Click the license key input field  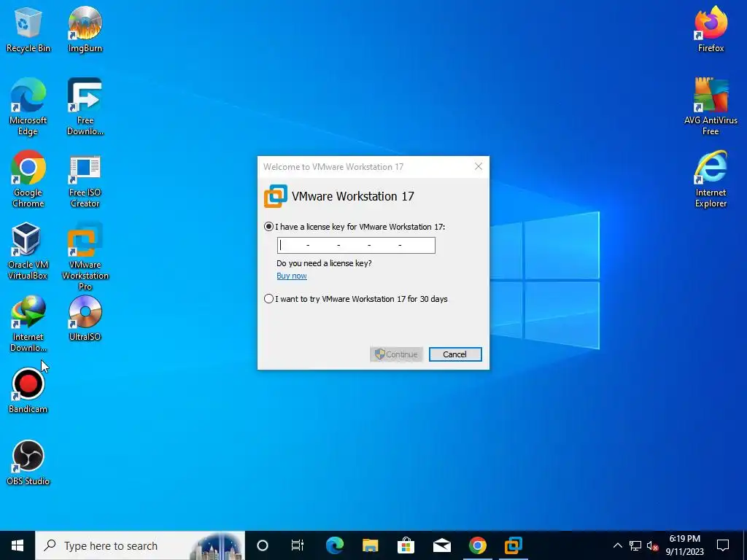coord(356,245)
